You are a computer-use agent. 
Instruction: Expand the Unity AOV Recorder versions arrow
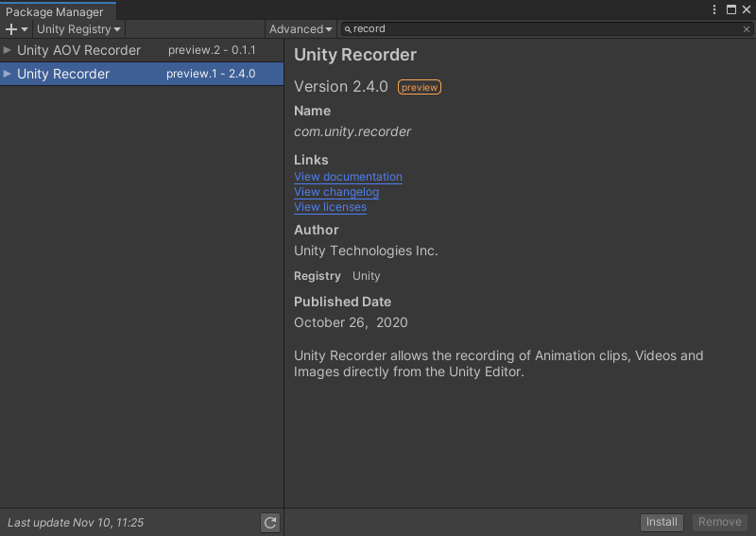click(7, 50)
